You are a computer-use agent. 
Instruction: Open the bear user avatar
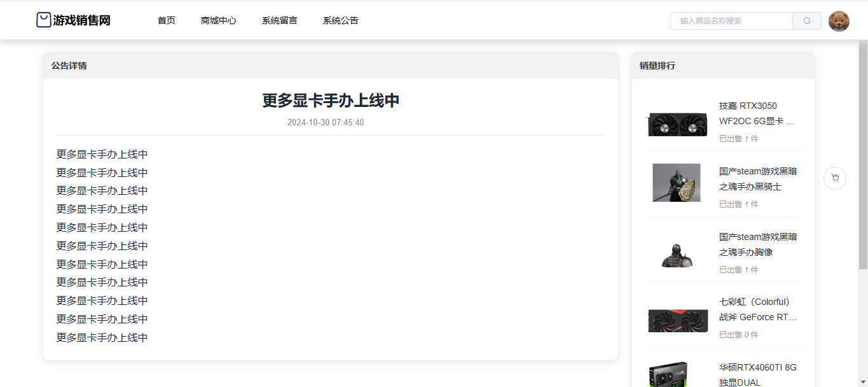(x=839, y=21)
